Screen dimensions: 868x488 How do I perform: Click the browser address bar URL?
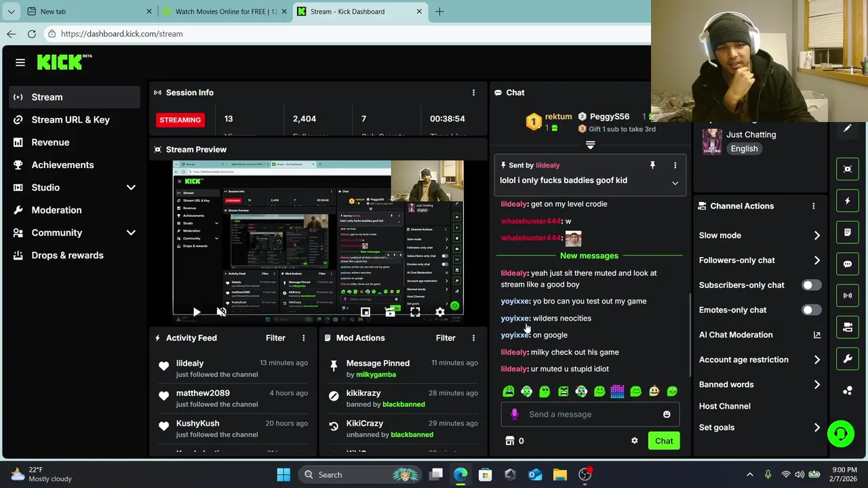coord(121,34)
